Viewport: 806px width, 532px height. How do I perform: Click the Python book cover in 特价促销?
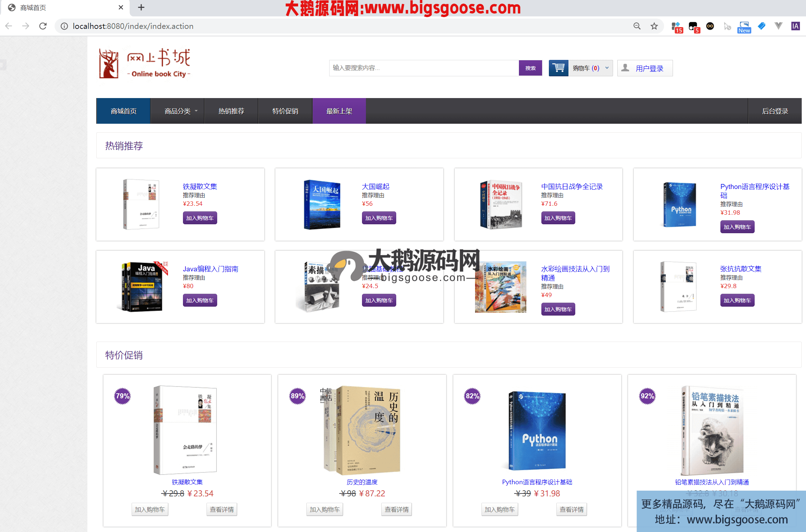point(537,431)
